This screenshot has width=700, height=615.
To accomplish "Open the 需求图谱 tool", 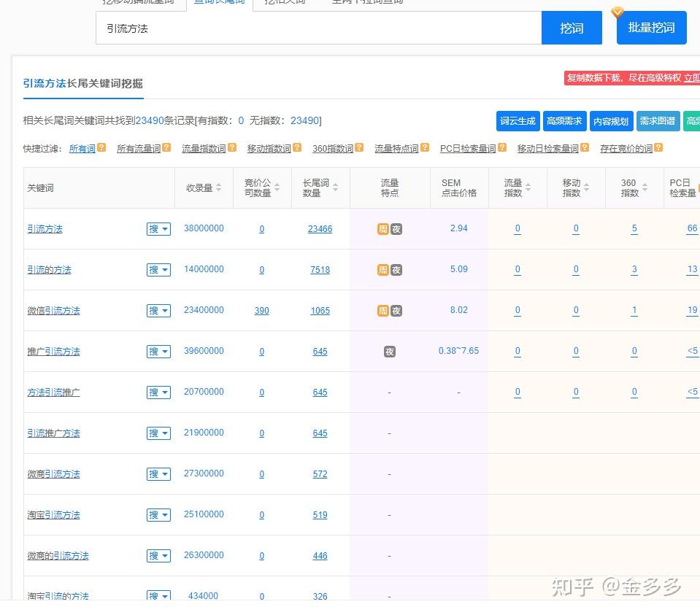I will [x=658, y=121].
